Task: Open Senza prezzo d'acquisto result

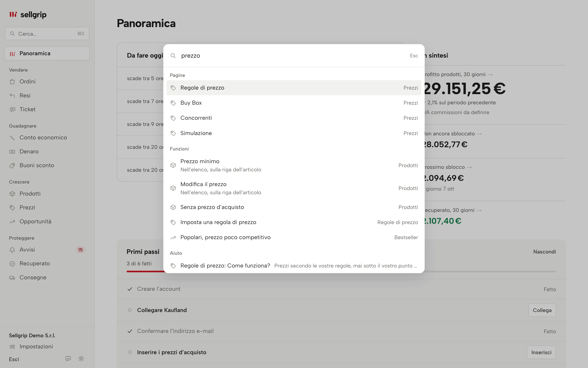Action: click(x=294, y=207)
